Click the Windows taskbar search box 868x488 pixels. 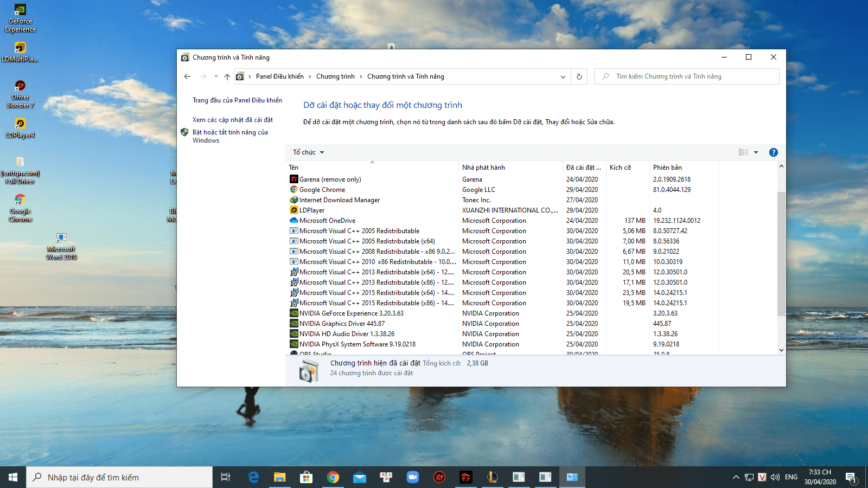point(119,477)
